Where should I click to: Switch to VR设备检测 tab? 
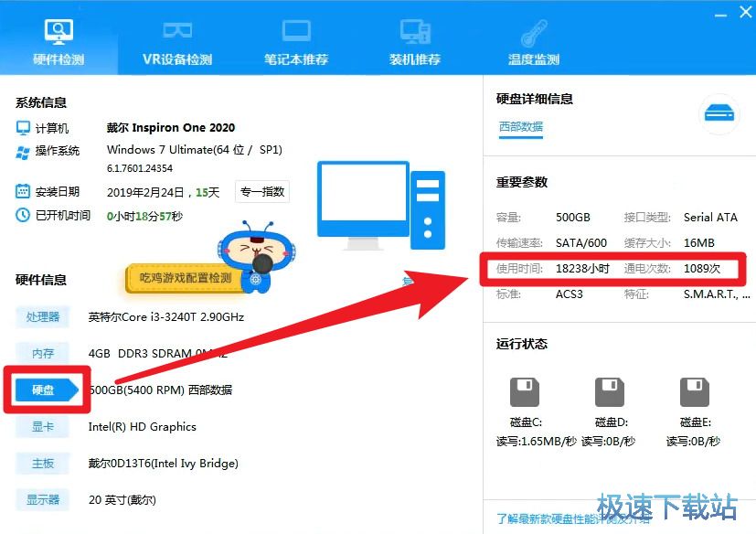pyautogui.click(x=177, y=42)
